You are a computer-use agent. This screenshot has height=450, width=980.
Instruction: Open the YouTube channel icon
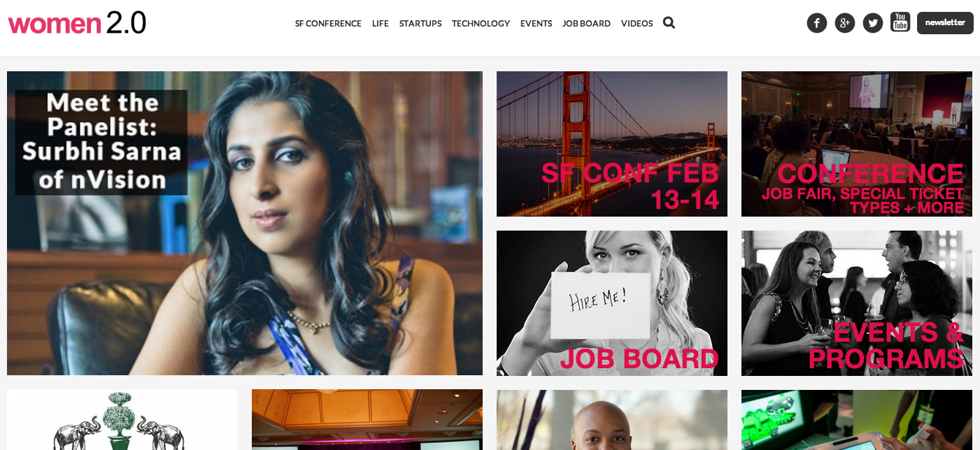[900, 22]
